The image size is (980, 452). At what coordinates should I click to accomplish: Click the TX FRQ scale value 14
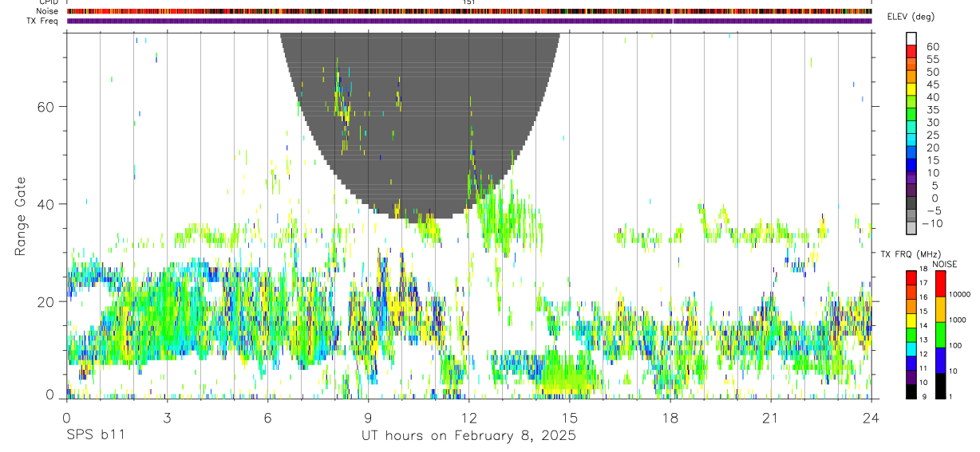click(x=923, y=325)
